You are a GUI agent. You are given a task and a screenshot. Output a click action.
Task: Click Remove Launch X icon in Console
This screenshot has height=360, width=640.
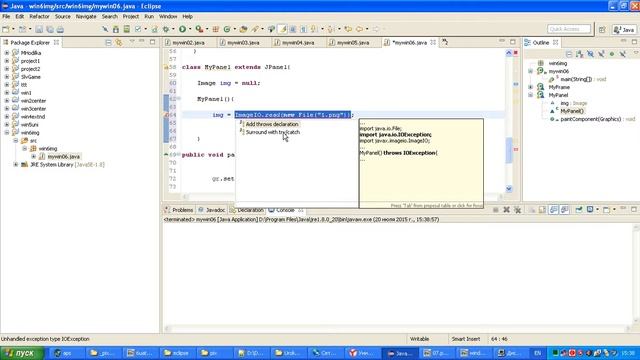pyautogui.click(x=506, y=210)
